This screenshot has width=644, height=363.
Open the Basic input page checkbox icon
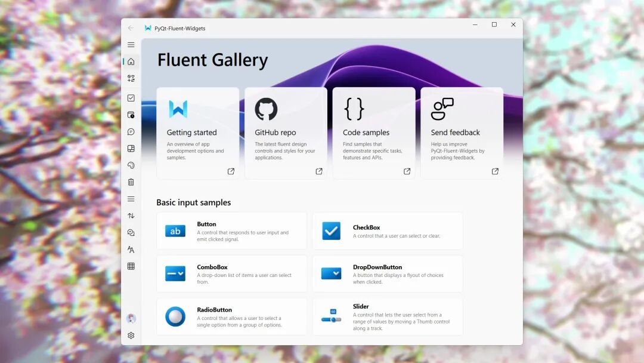(131, 98)
